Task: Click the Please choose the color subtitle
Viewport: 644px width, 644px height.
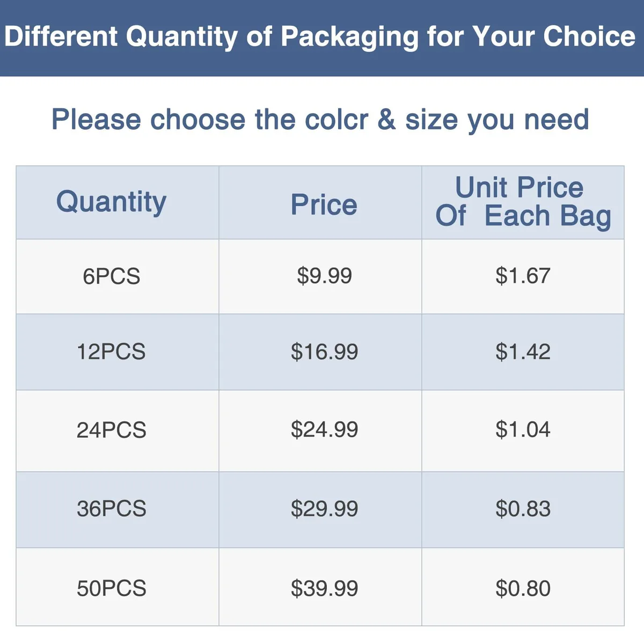Action: [320, 120]
